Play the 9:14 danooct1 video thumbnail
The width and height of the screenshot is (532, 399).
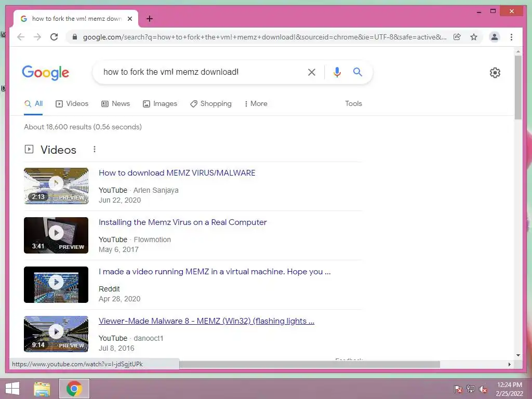[56, 334]
